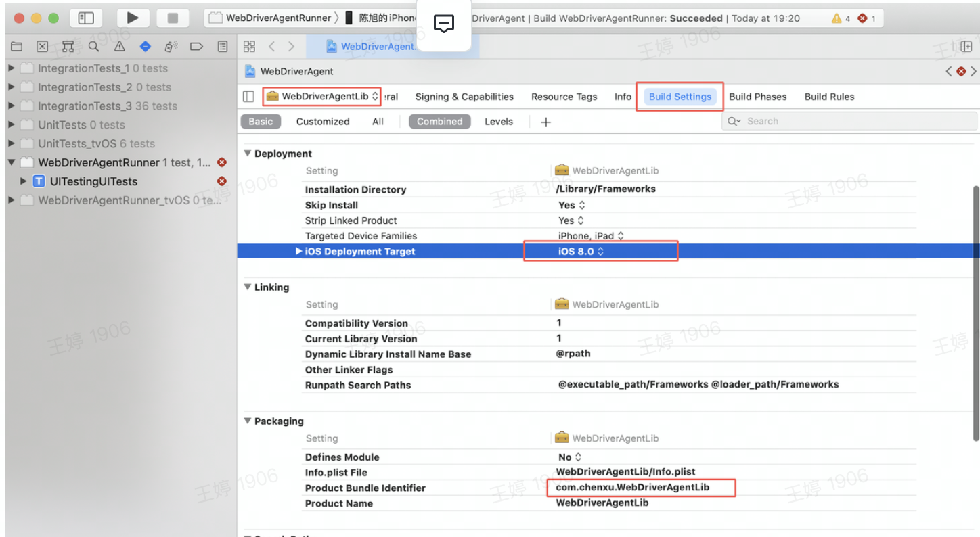Open the iOS 8.0 deployment target popup
Viewport: 980px width, 537px height.
tap(581, 252)
